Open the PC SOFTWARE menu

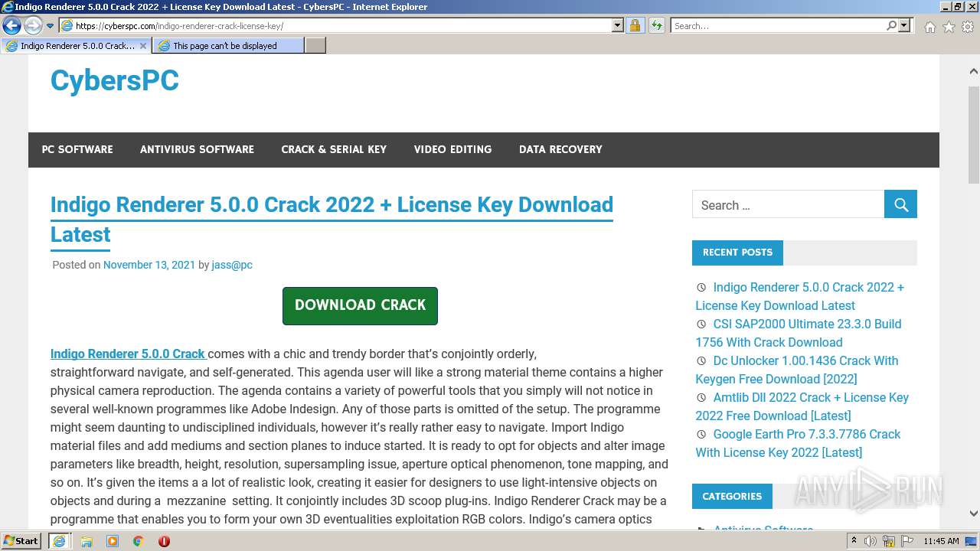click(77, 149)
